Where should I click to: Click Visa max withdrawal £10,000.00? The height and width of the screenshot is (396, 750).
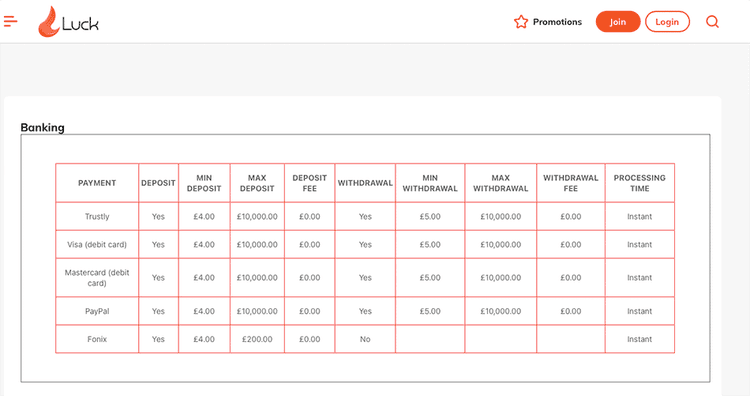[x=501, y=244]
